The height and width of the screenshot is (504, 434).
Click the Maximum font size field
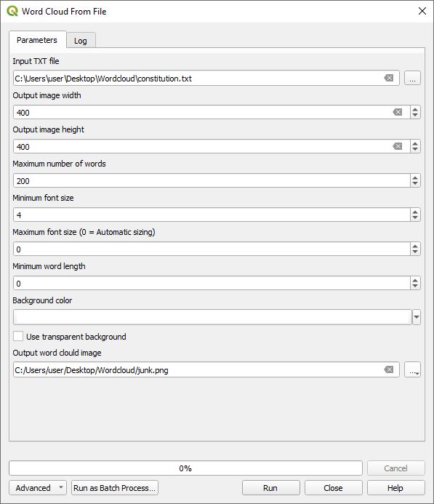212,249
